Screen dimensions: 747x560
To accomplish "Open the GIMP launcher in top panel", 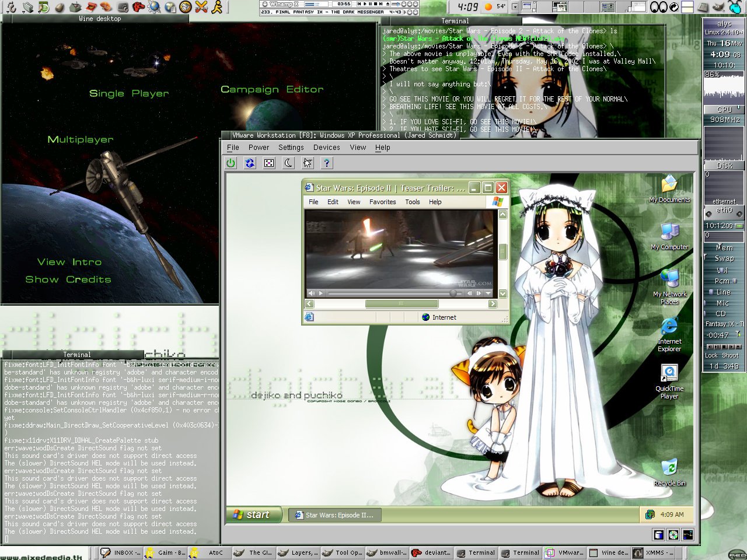I will 719,6.
